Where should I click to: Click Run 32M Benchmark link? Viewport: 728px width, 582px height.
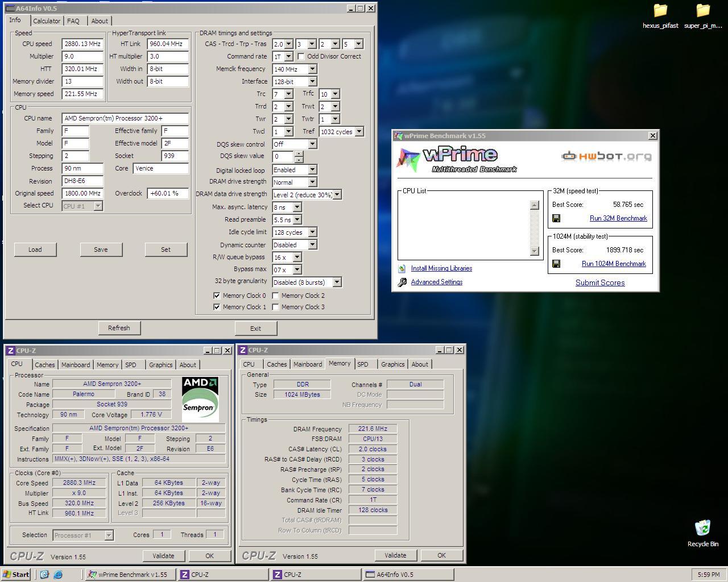[618, 218]
